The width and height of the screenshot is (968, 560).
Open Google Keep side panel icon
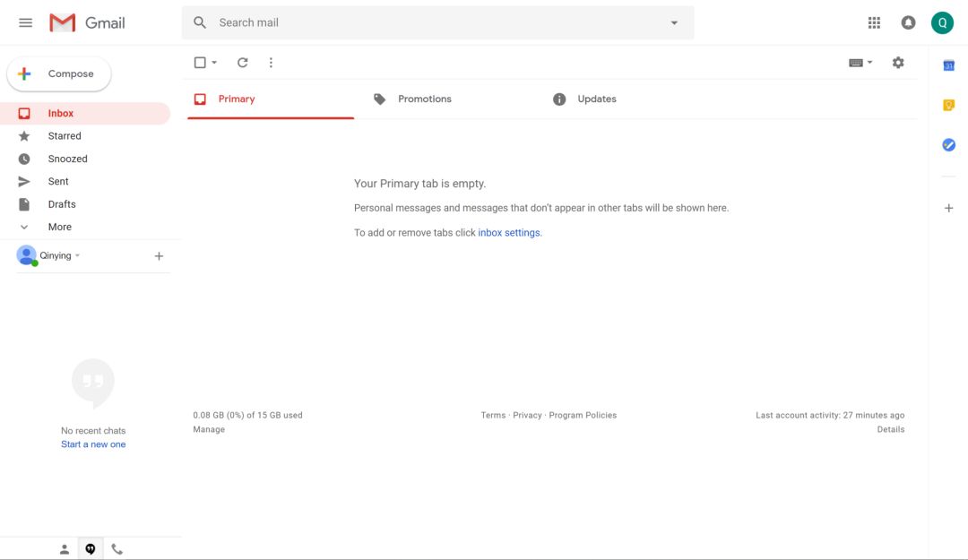pyautogui.click(x=948, y=105)
